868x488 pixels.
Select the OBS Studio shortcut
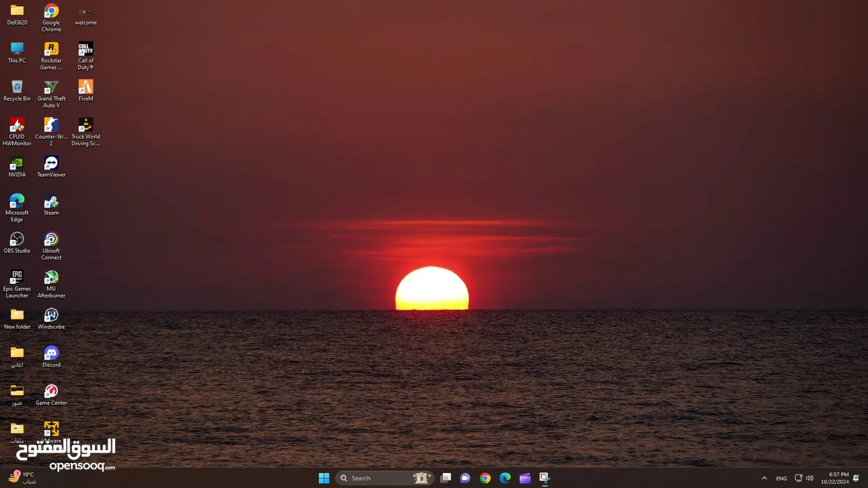(x=17, y=243)
